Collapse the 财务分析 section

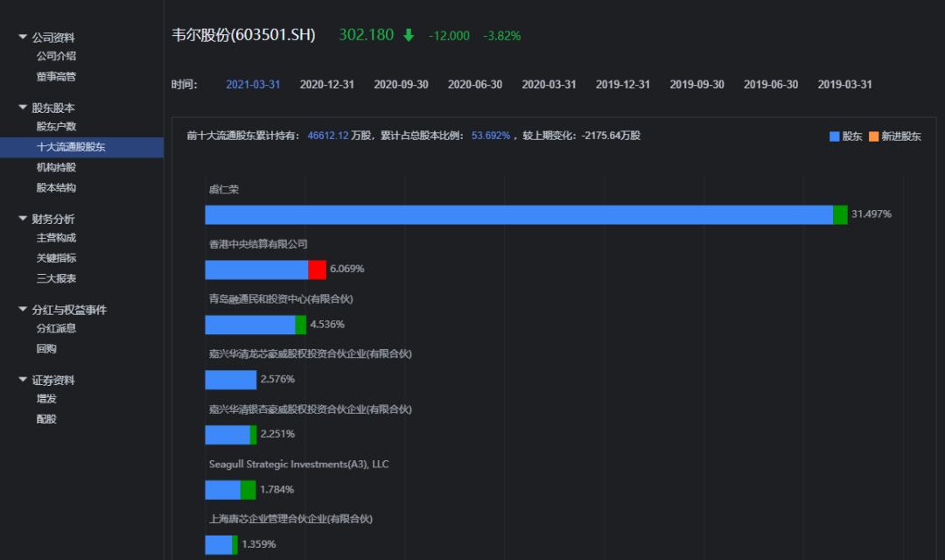coord(54,217)
